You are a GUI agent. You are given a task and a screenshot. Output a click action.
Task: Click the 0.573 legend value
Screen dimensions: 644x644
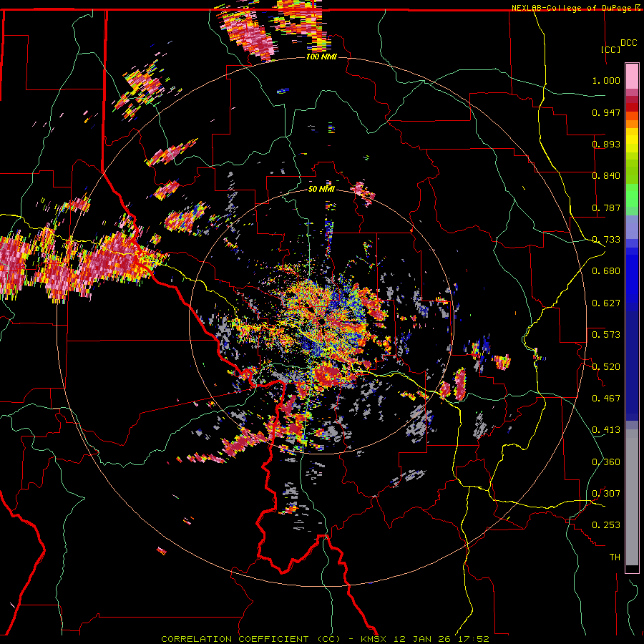point(606,335)
